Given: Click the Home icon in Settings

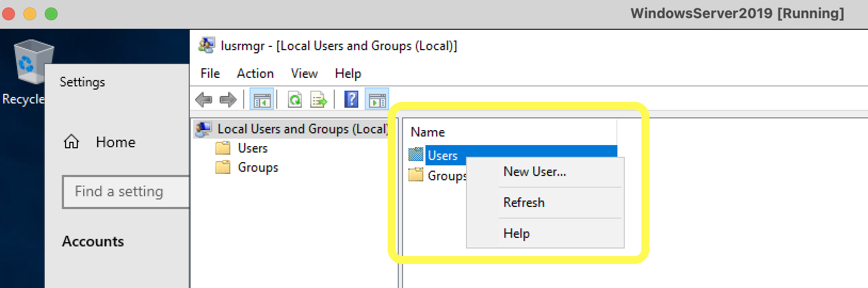Looking at the screenshot, I should pos(71,142).
